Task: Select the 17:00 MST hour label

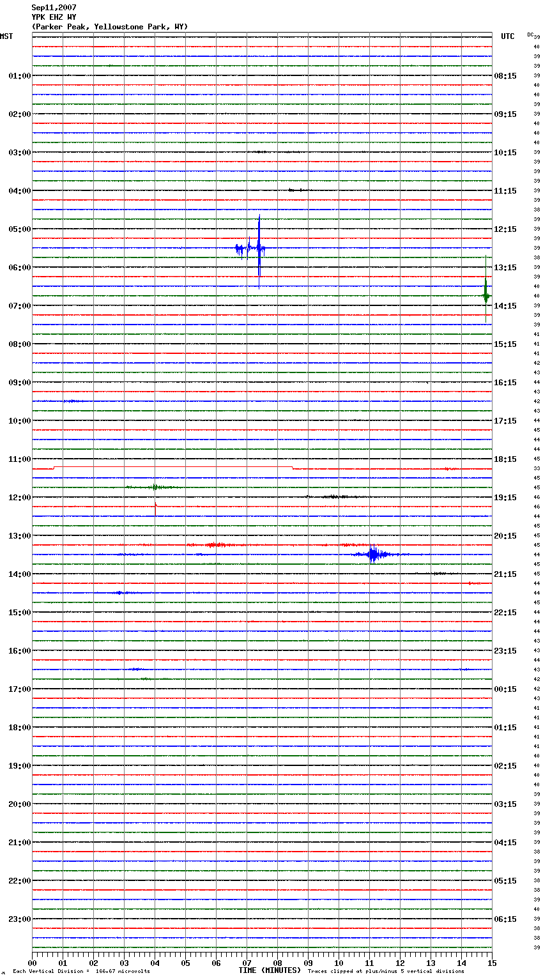Action: pos(20,689)
